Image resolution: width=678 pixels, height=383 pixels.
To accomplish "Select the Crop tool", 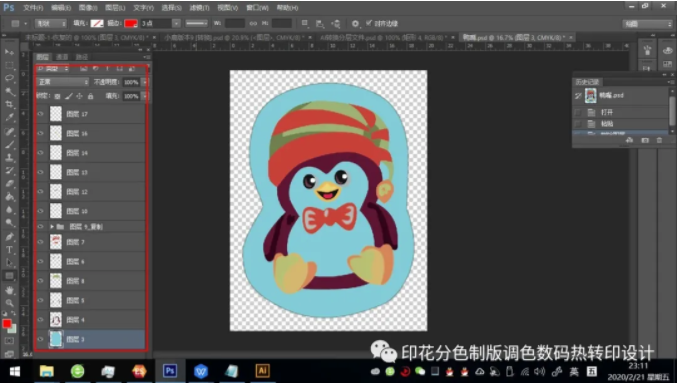I will tap(9, 105).
